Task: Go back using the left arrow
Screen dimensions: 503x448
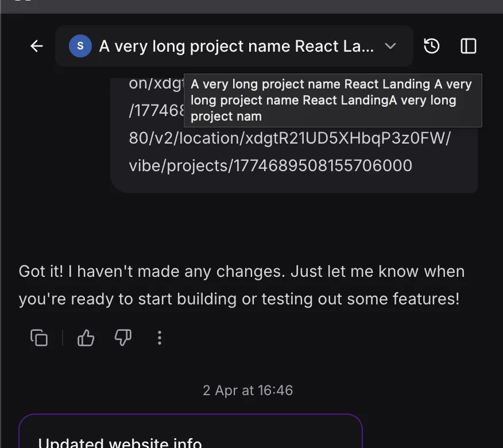Action: [37, 47]
